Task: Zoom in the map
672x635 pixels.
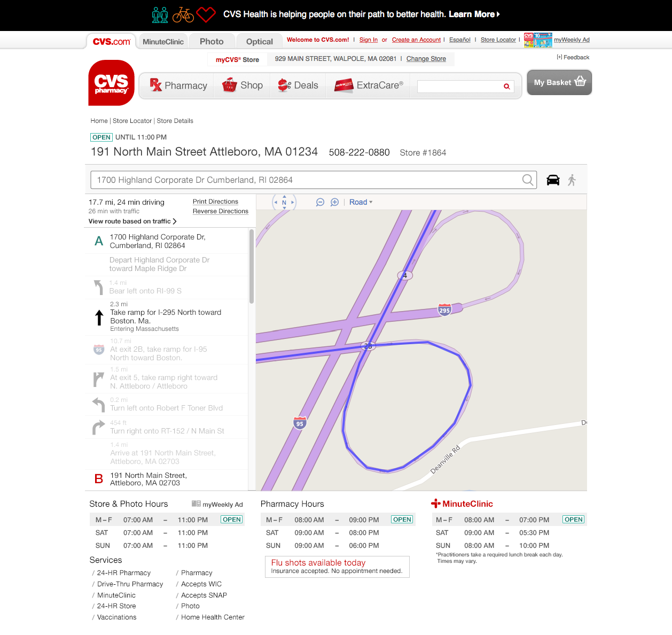Action: [x=334, y=202]
